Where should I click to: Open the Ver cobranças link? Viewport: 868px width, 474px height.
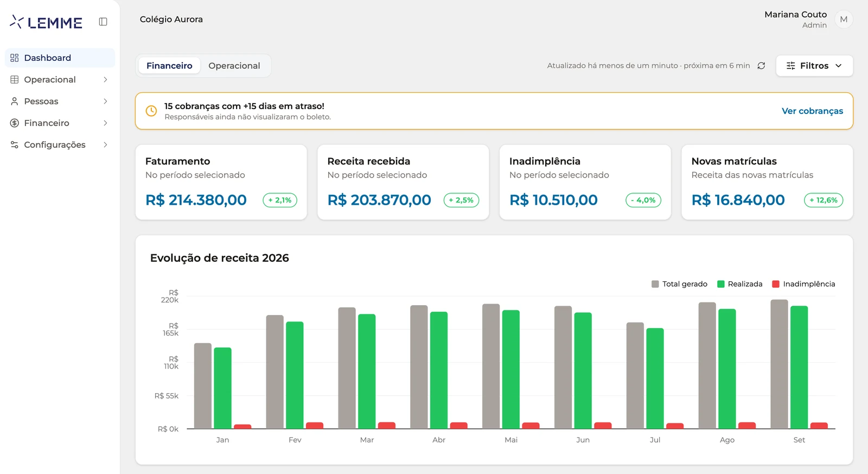(812, 111)
